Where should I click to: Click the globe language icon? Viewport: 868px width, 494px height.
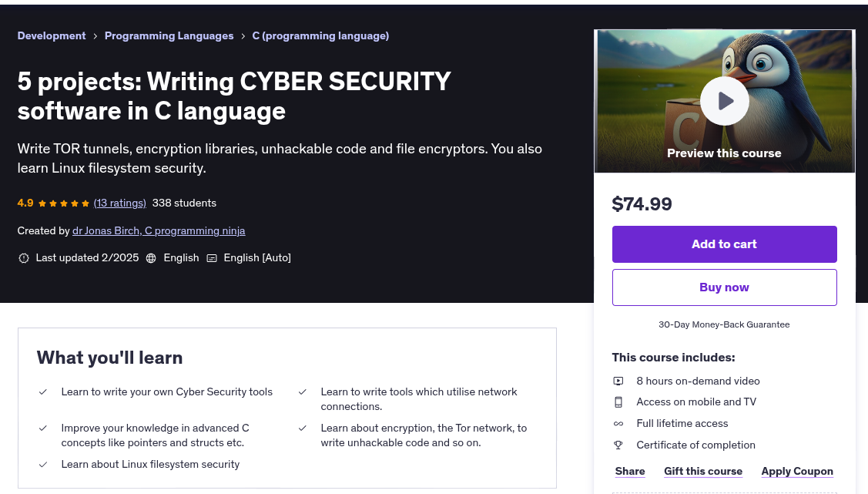pyautogui.click(x=151, y=258)
